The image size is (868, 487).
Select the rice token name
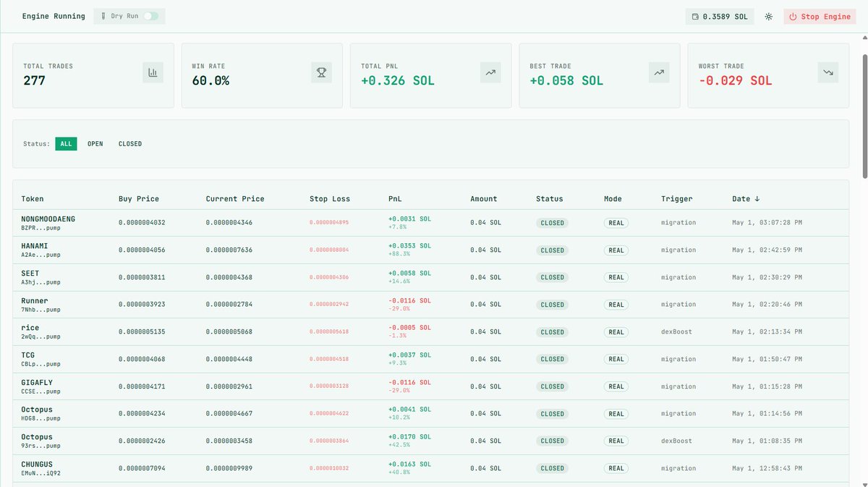coord(30,328)
